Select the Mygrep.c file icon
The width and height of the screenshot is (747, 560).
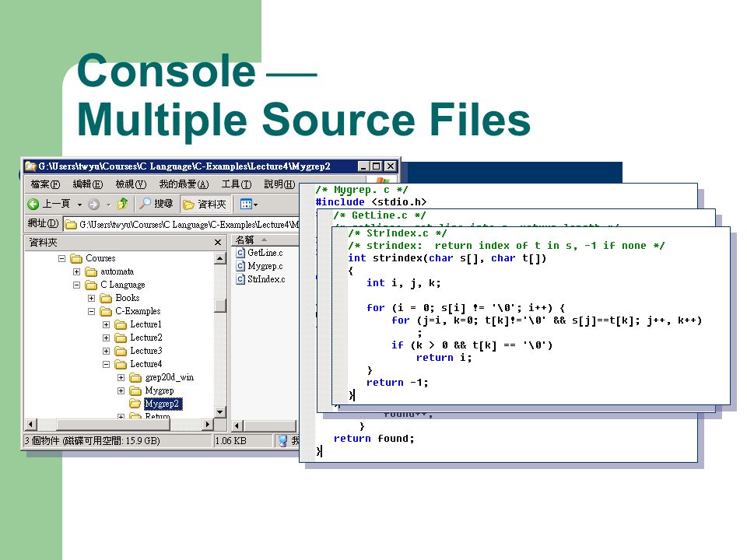[240, 266]
